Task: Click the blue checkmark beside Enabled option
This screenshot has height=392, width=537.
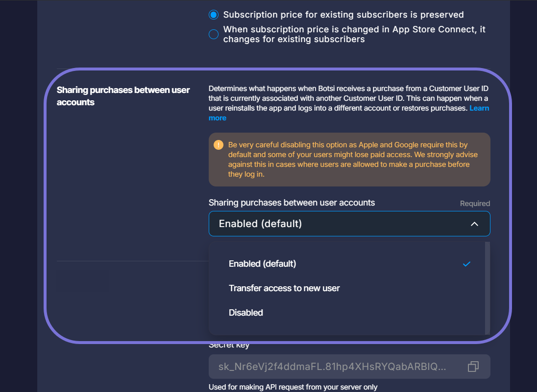Action: point(467,264)
